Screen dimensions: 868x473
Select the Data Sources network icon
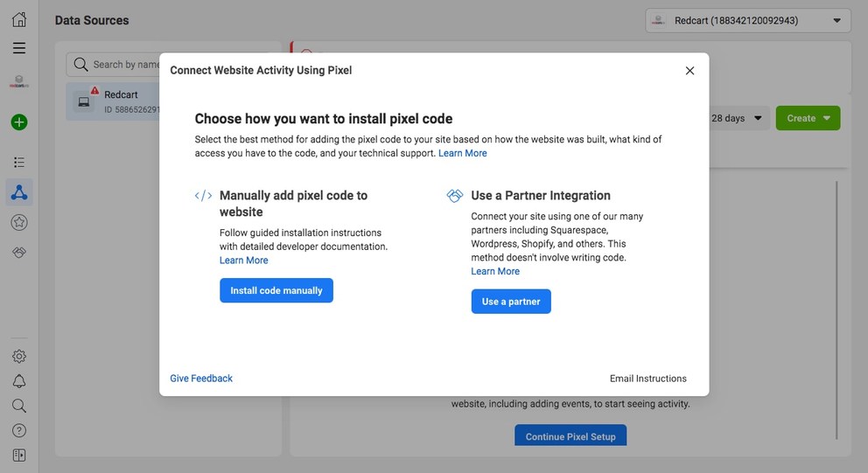[19, 192]
